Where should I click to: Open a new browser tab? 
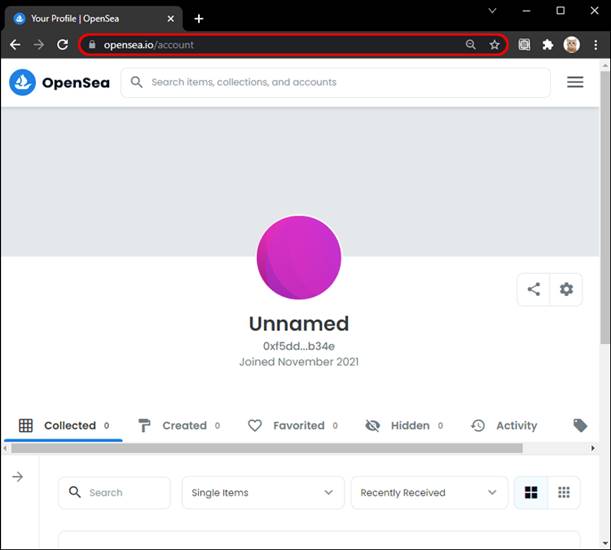(x=199, y=18)
